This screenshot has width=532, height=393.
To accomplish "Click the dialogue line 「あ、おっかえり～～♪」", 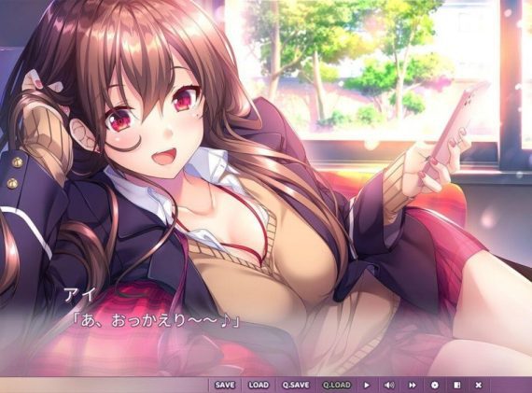I will click(157, 320).
